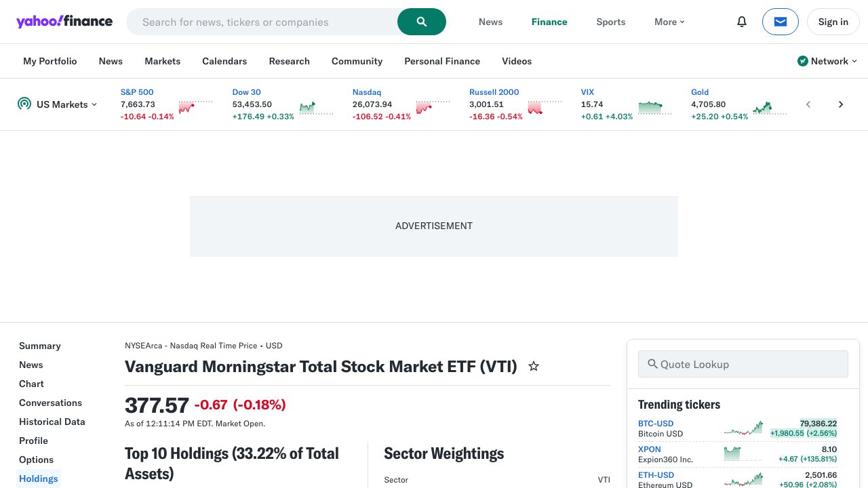Select the Summary tab in sidebar
Viewport: 868px width, 488px height.
pyautogui.click(x=40, y=346)
